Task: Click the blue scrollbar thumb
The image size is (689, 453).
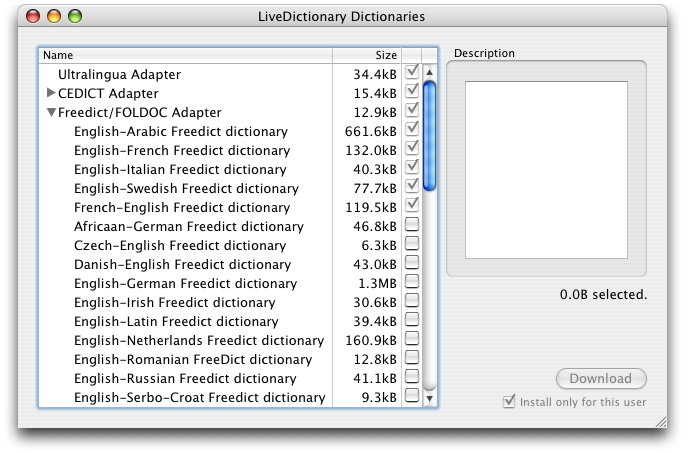Action: 430,136
